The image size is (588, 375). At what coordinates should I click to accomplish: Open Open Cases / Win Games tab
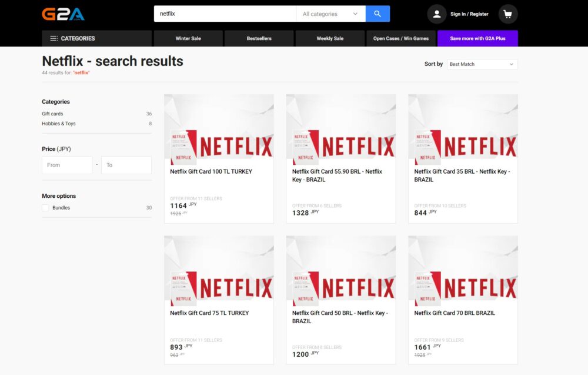[401, 38]
